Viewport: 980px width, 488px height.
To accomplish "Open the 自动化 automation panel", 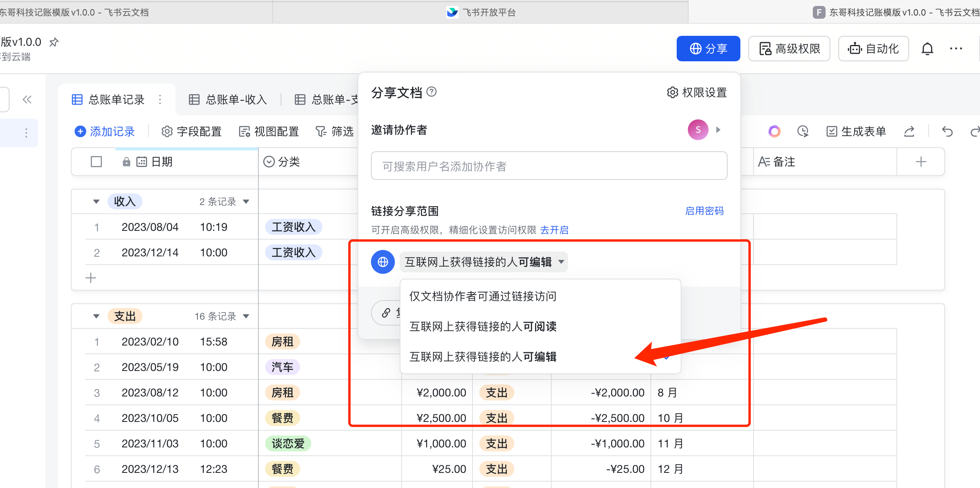I will 873,49.
